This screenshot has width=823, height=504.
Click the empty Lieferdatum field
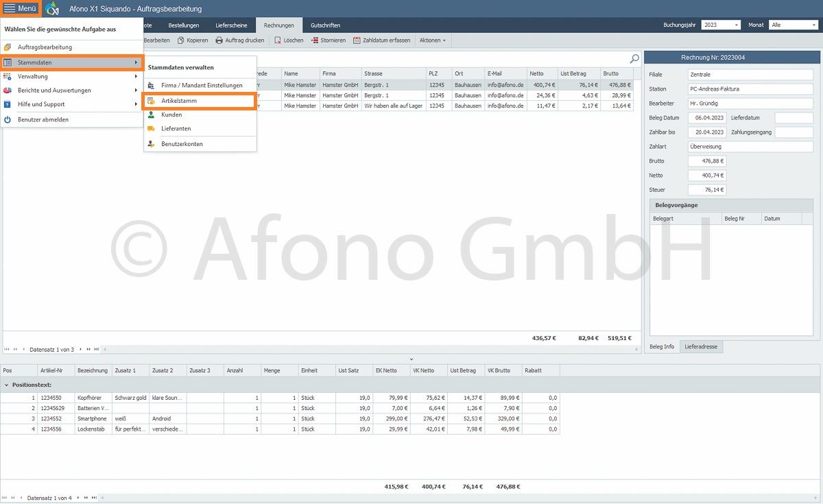click(x=794, y=118)
